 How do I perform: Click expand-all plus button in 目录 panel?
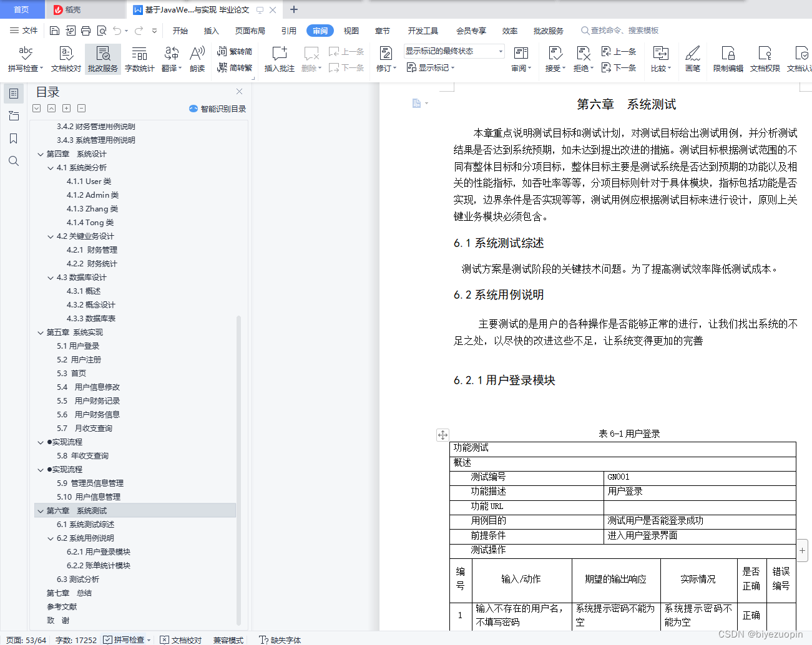[66, 109]
